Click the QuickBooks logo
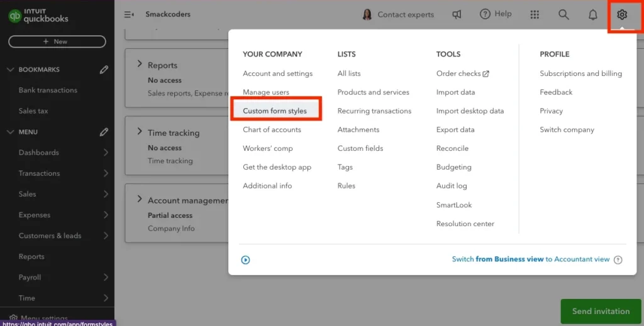This screenshot has width=644, height=326. 38,16
